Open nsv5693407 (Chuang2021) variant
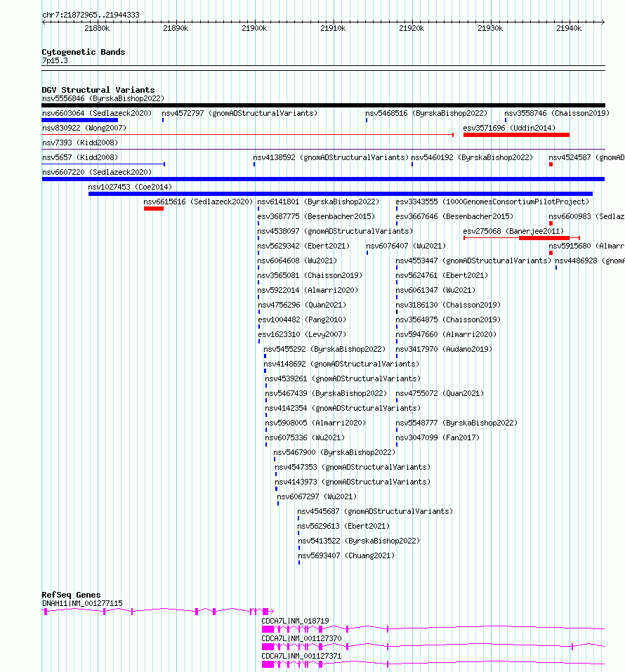 346,555
